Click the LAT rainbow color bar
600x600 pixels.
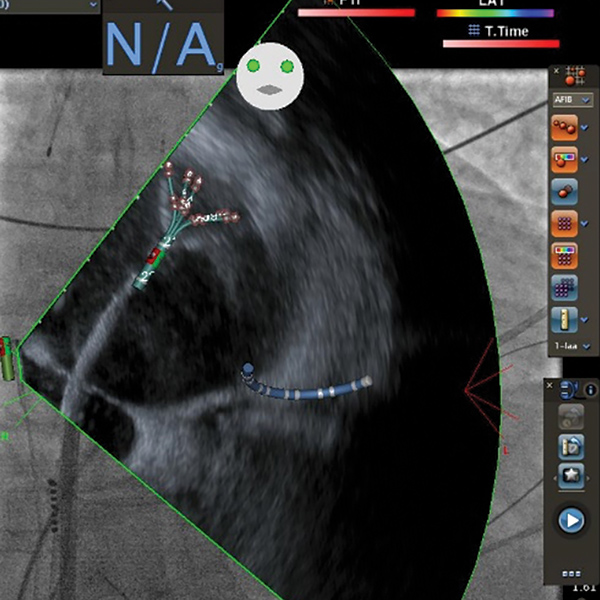pos(494,14)
